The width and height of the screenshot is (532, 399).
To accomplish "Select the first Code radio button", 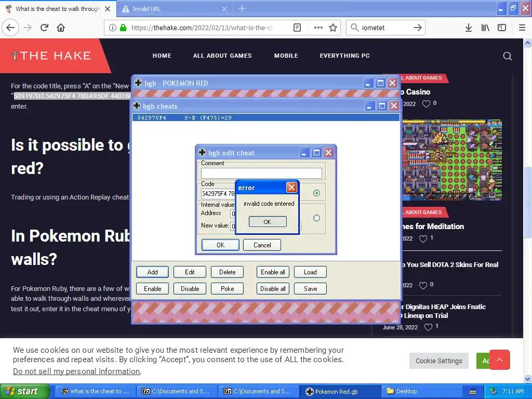I will (x=316, y=193).
